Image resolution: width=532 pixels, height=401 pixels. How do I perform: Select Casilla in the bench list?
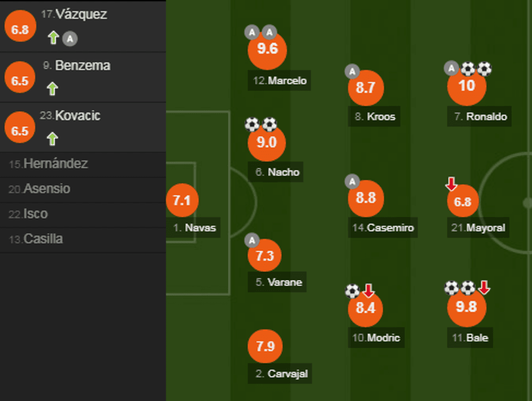click(36, 239)
